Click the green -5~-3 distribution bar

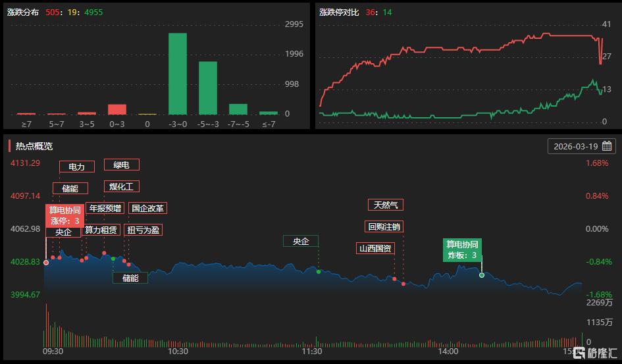tap(208, 88)
